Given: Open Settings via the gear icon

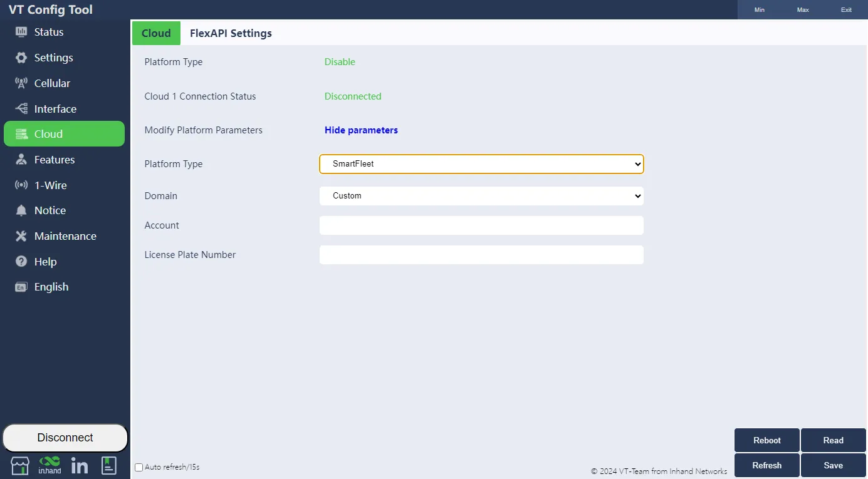Looking at the screenshot, I should 21,58.
